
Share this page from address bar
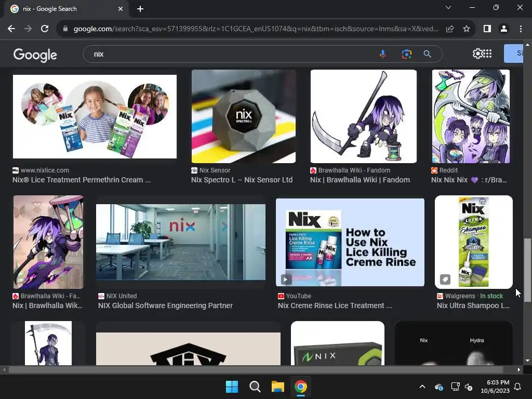tap(450, 29)
